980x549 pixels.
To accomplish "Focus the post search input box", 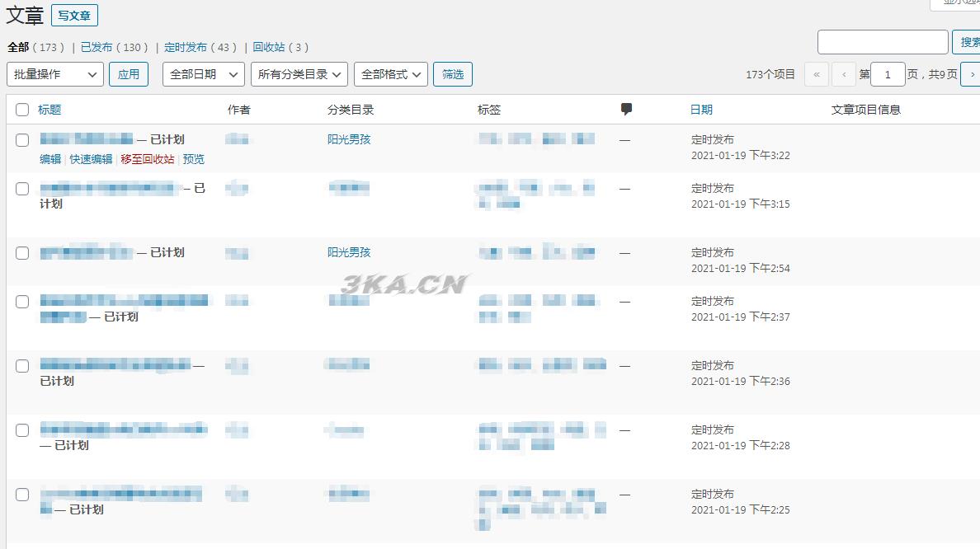I will click(882, 42).
